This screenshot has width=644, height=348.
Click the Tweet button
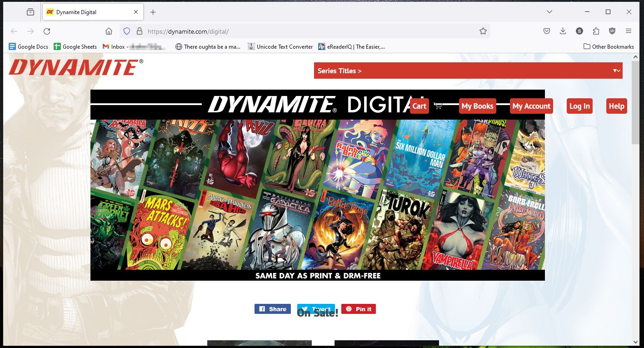click(316, 309)
